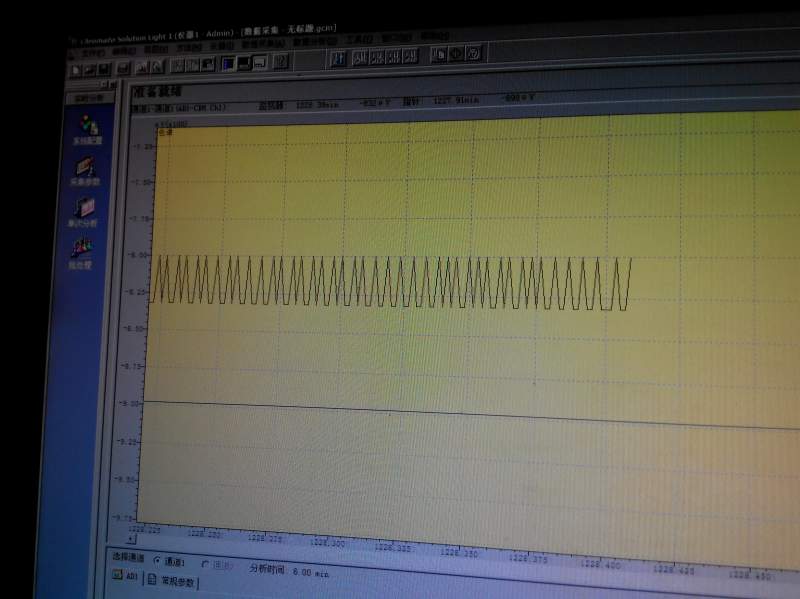Click the question mark Help toolbar icon

click(x=281, y=62)
